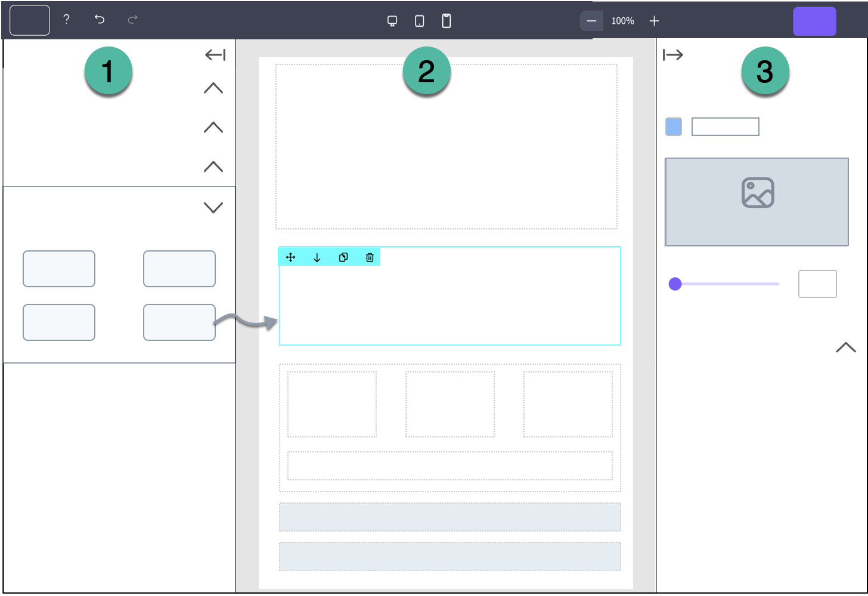Click the undo arrow icon
The width and height of the screenshot is (868, 596).
tap(100, 20)
